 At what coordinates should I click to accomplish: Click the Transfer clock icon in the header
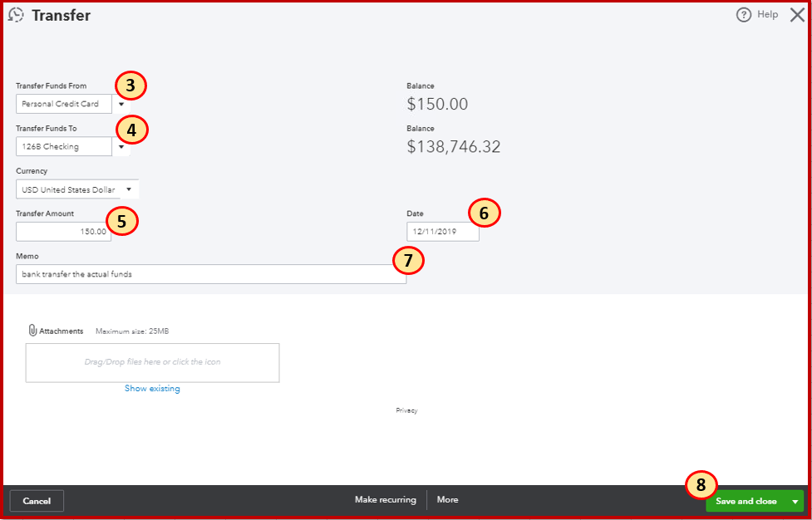pyautogui.click(x=16, y=15)
